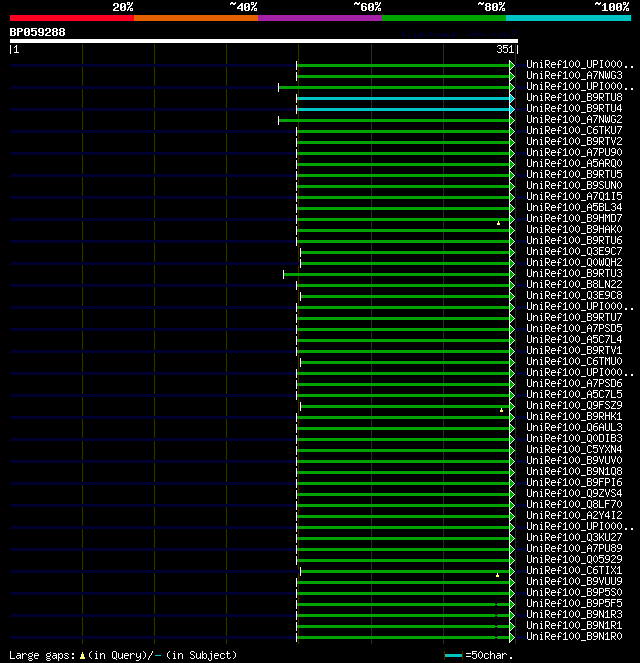Select the UniRef100_A7Q1I5 label
This screenshot has width=640, height=663.
point(574,196)
